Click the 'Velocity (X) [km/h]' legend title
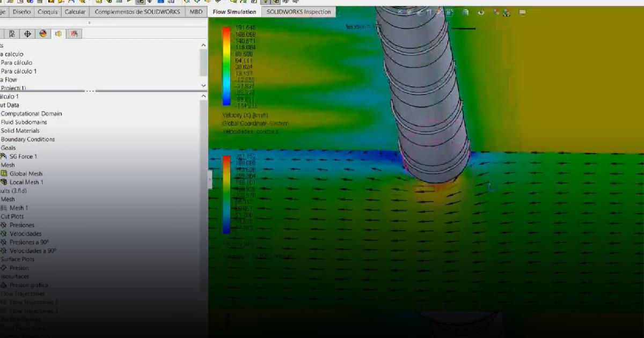This screenshot has height=338, width=644. 245,115
